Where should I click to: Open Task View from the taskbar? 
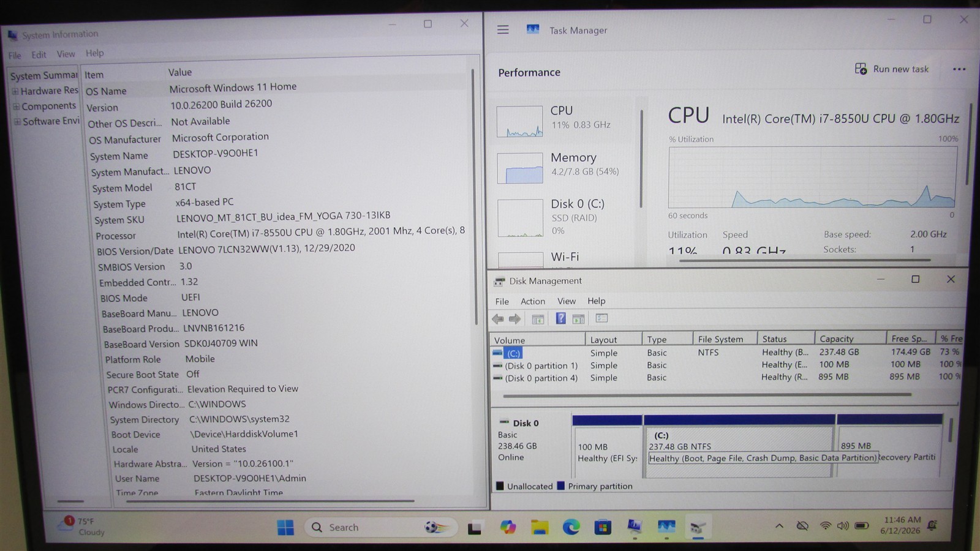pyautogui.click(x=475, y=528)
